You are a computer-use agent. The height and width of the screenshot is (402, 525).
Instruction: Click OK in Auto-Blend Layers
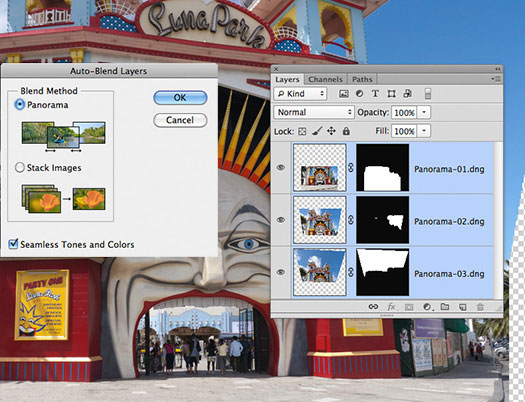180,98
